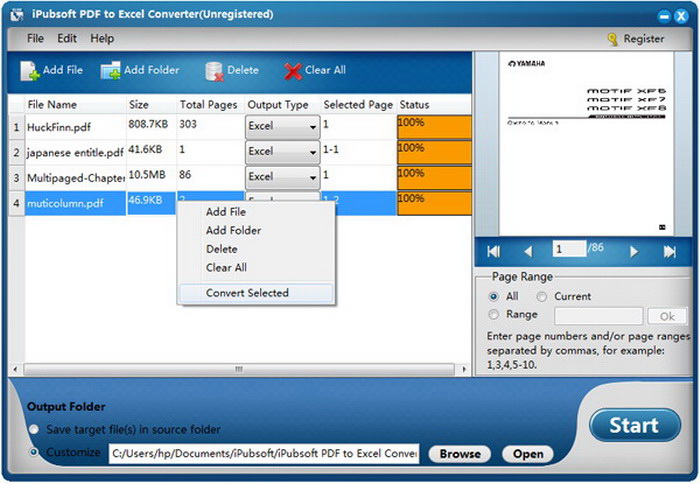Jump to first preview page
700x484 pixels.
tap(494, 252)
